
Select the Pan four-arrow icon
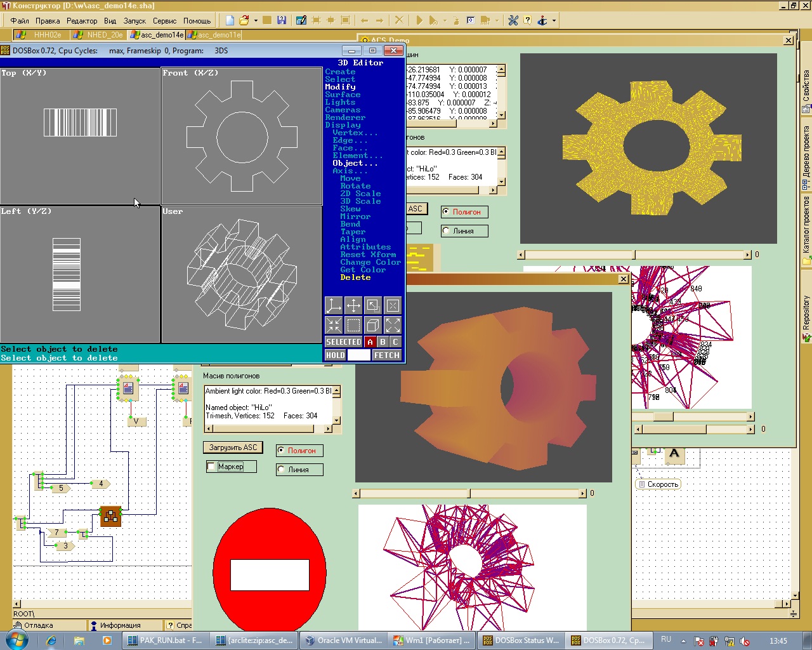pyautogui.click(x=353, y=306)
